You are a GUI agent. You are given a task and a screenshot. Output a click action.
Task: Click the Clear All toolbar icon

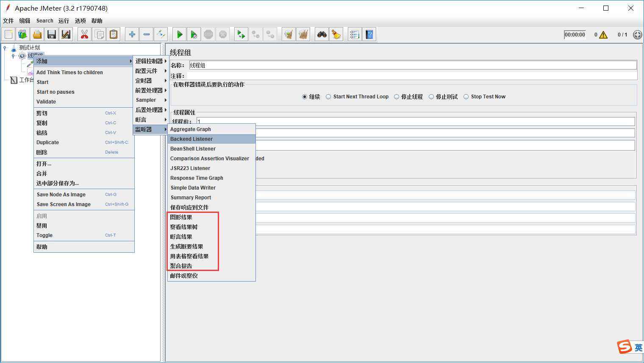(x=303, y=34)
